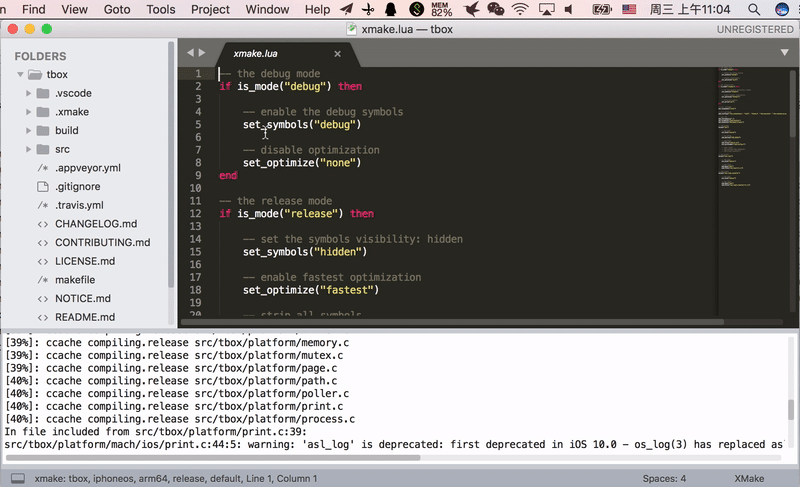Screen dimensions: 800x487
Task: Click the sidebar vertical scrollbar
Action: click(x=171, y=163)
